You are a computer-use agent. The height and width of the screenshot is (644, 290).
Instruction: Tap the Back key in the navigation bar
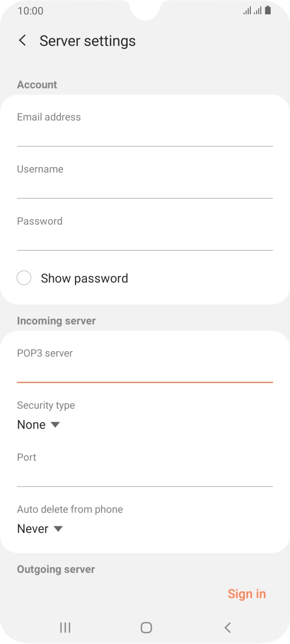pos(227,628)
